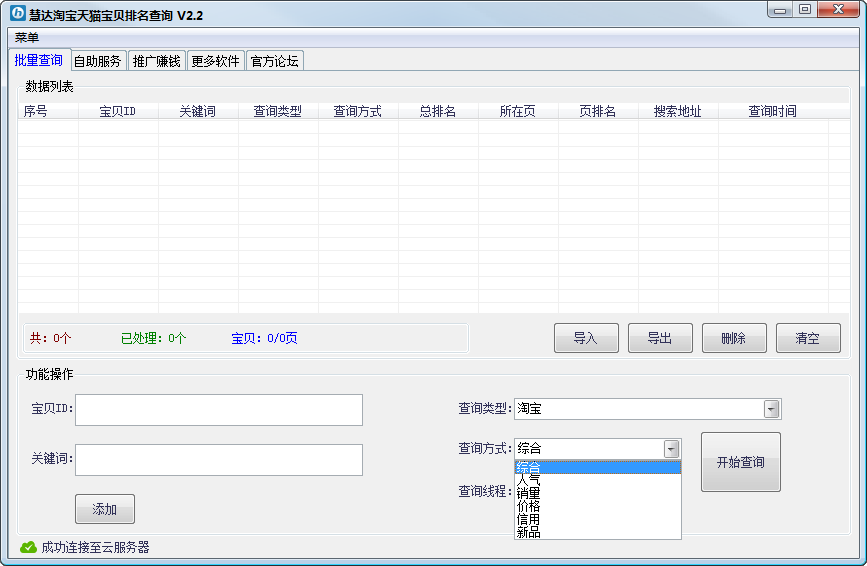Select 销量 from the dropdown list
This screenshot has height=566, width=867.
(529, 493)
